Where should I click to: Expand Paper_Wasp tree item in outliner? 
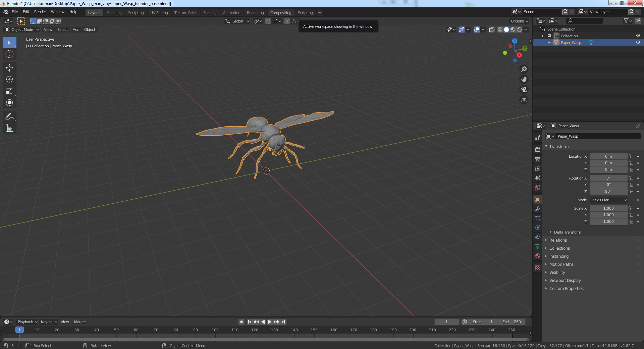549,43
